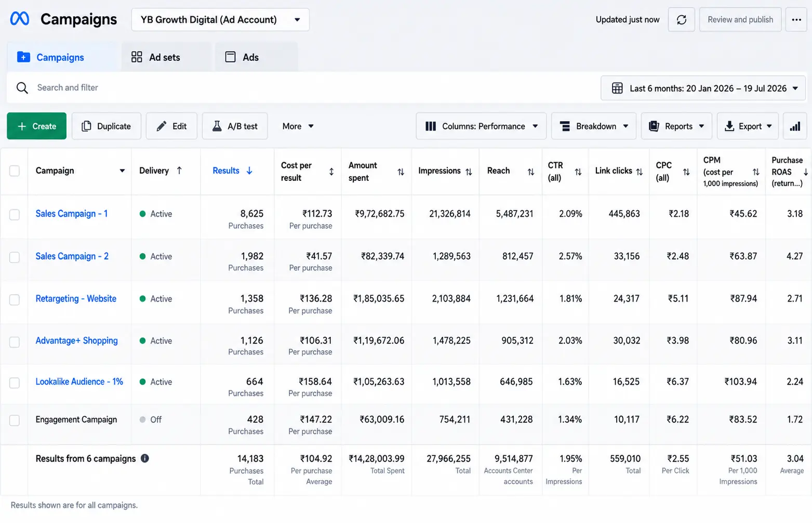Click the 8,625 purchases result value
This screenshot has width=812, height=523.
click(x=252, y=214)
